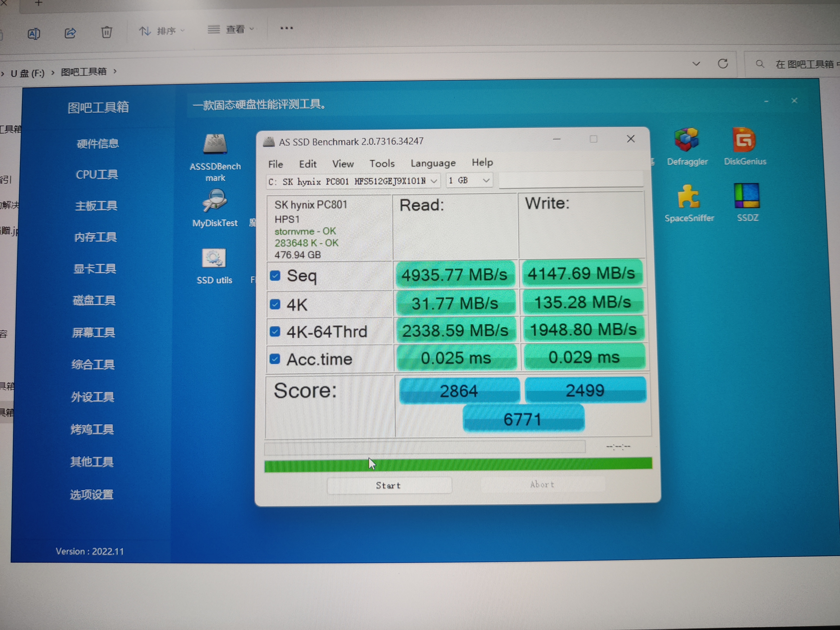
Task: Click the share icon in Explorer toolbar
Action: [x=70, y=33]
